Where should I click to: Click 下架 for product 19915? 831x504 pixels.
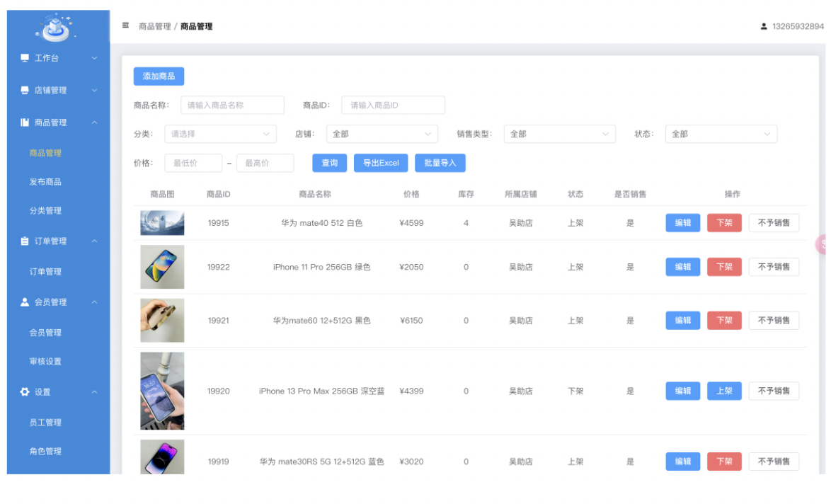[725, 222]
